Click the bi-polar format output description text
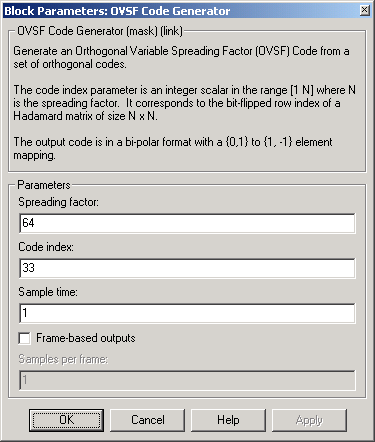Image resolution: width=375 pixels, height=442 pixels. (173, 148)
